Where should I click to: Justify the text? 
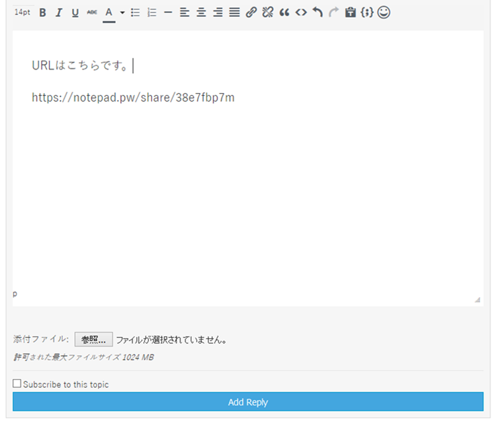(x=234, y=13)
